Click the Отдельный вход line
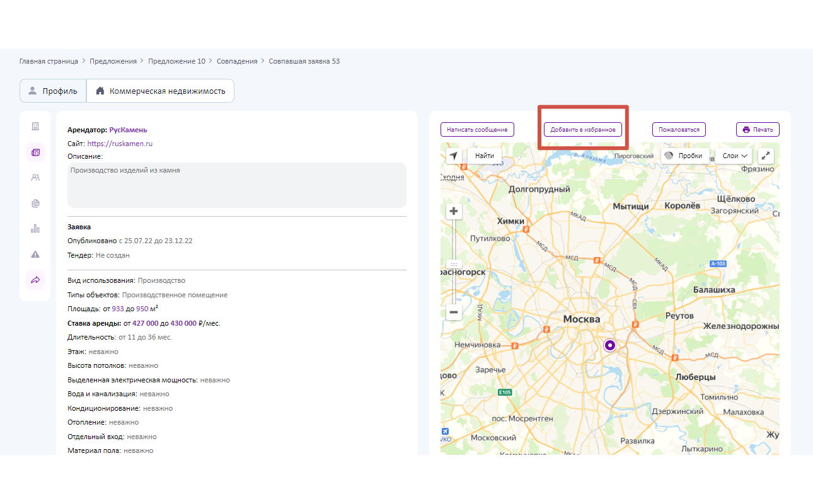The image size is (813, 504). (112, 437)
